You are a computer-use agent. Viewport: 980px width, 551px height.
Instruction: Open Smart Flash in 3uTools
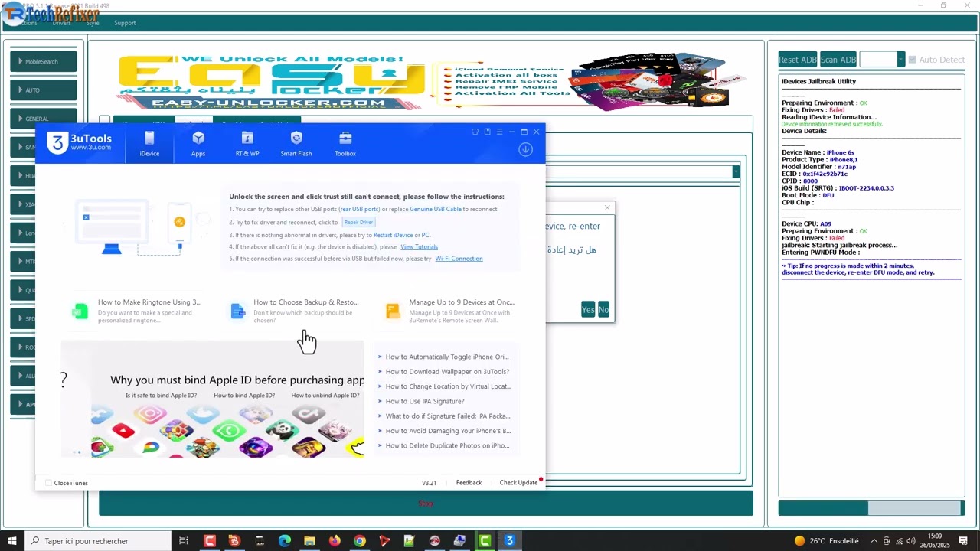(x=296, y=143)
